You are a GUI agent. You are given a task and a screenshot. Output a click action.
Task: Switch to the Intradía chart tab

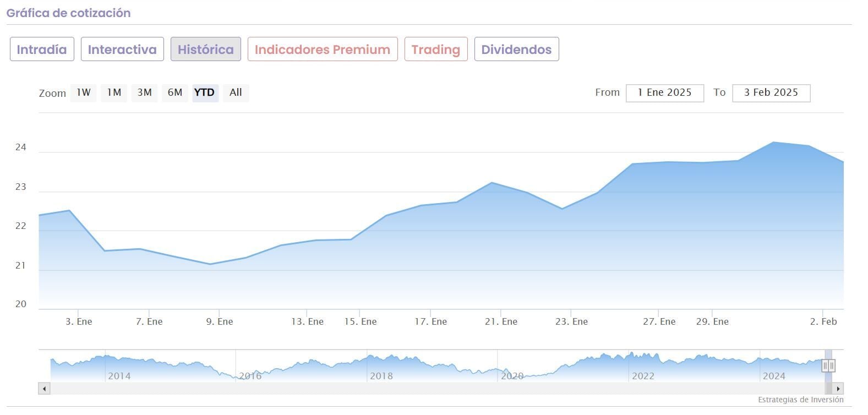pyautogui.click(x=42, y=50)
